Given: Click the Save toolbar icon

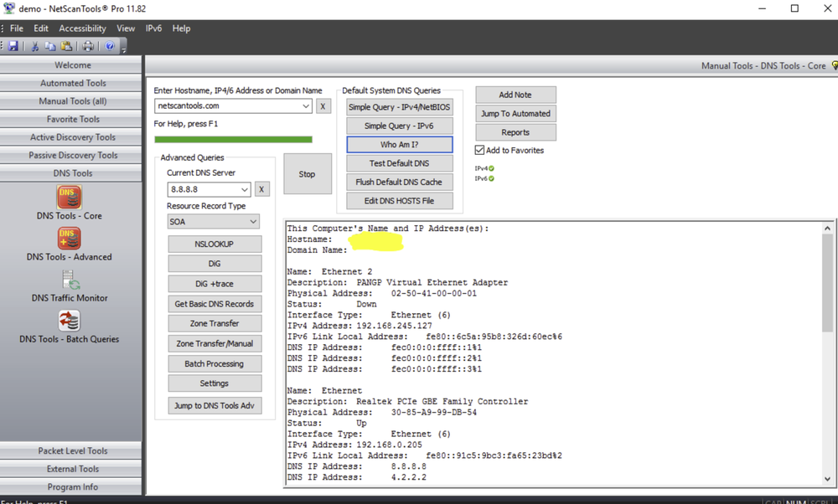Looking at the screenshot, I should coord(13,46).
